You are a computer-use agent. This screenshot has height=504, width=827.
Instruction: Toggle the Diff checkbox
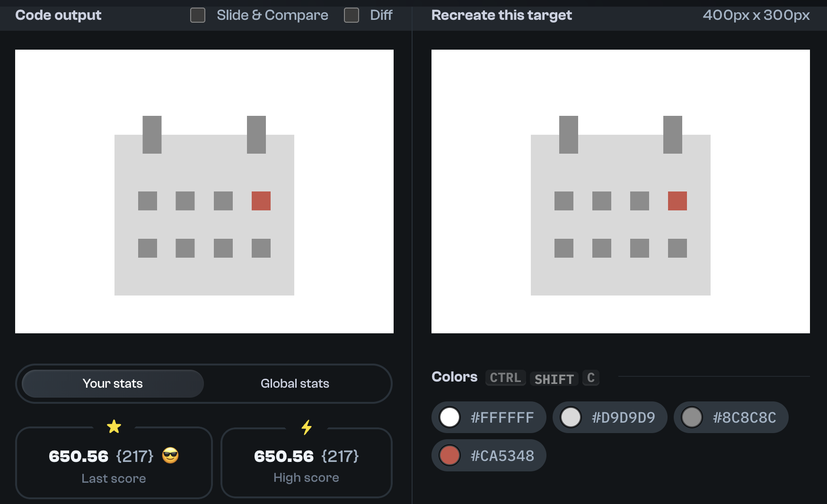coord(352,15)
